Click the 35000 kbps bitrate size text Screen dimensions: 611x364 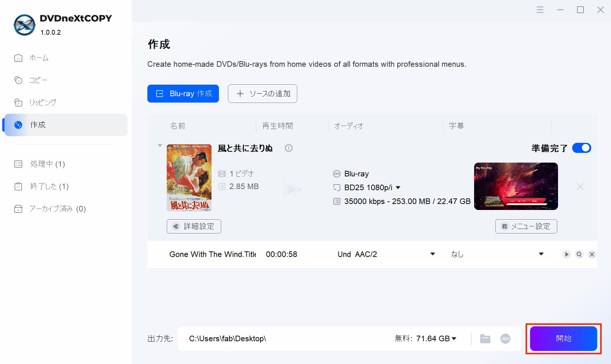(407, 201)
